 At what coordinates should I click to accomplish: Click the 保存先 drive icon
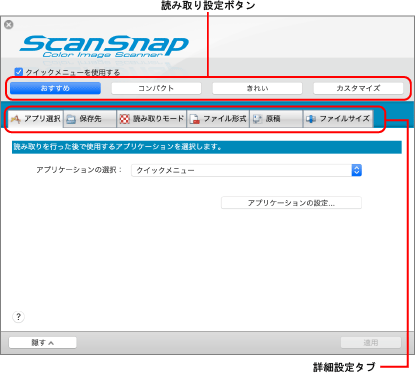point(71,119)
